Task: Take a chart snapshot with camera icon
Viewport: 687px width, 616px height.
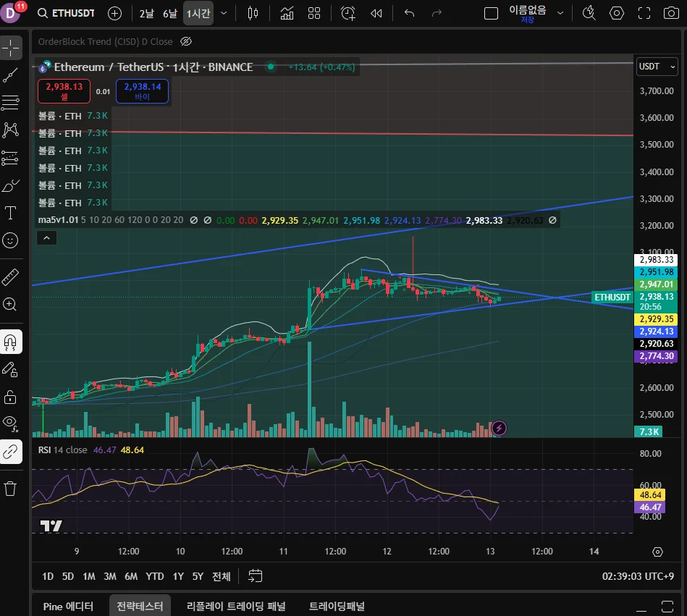Action: tap(671, 13)
